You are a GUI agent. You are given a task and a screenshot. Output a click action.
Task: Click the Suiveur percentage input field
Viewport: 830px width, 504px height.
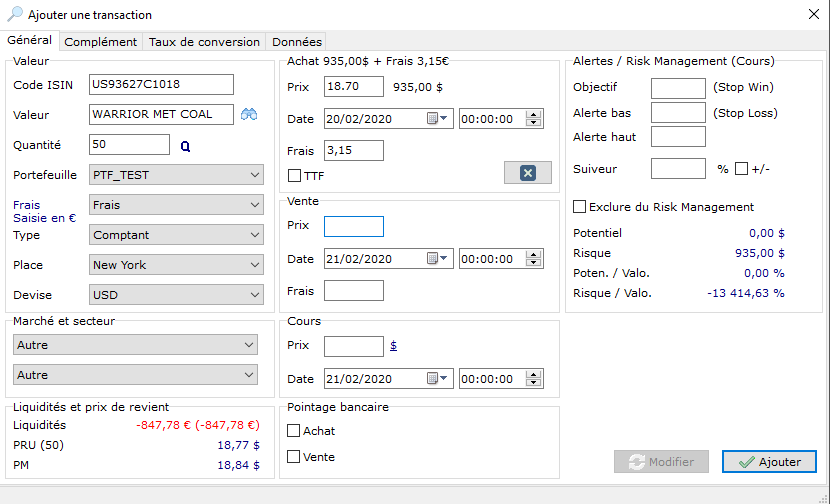tap(678, 168)
